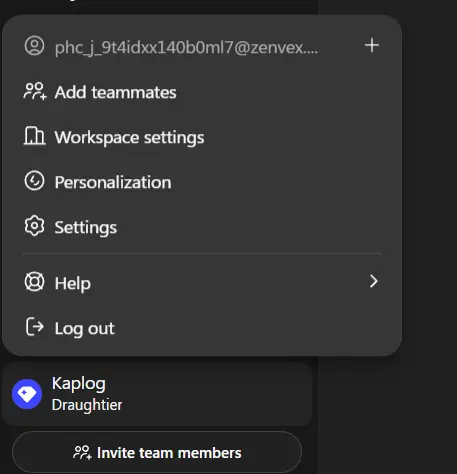Open Workspace settings from the menu

pyautogui.click(x=202, y=137)
